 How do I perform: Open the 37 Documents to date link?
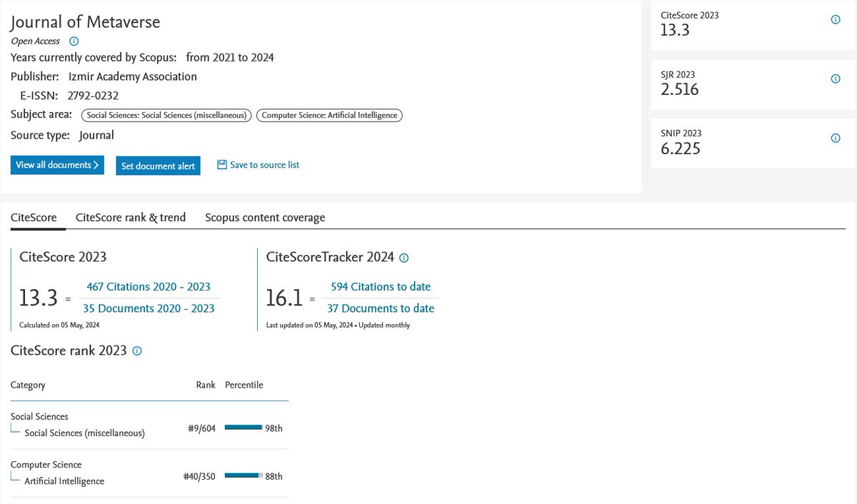pyautogui.click(x=381, y=308)
